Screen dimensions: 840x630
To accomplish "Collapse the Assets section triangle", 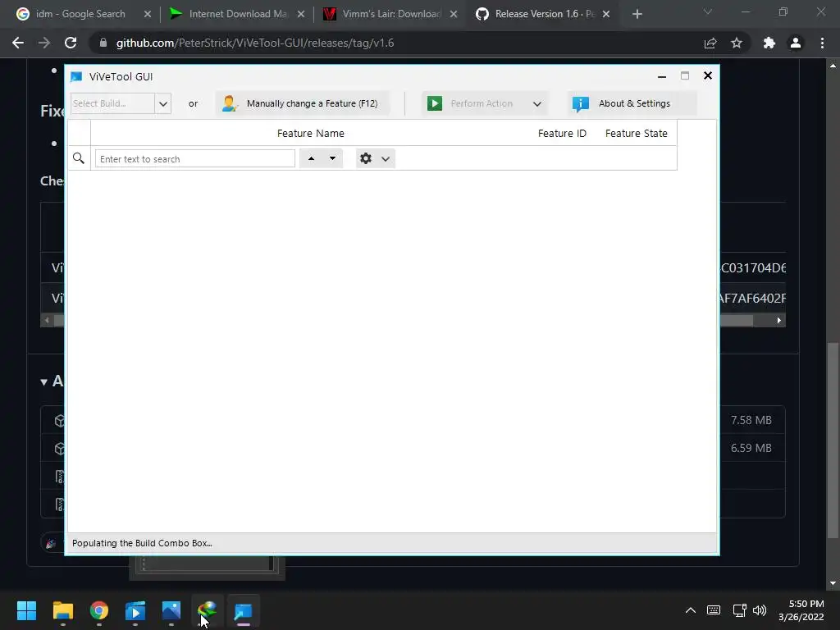I will [44, 382].
